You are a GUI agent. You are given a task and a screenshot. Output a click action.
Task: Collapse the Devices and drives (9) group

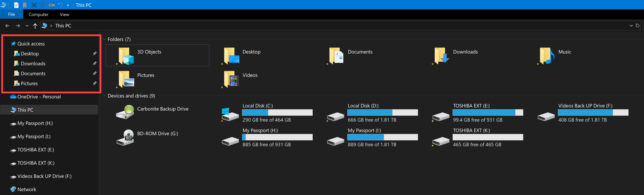(104, 96)
